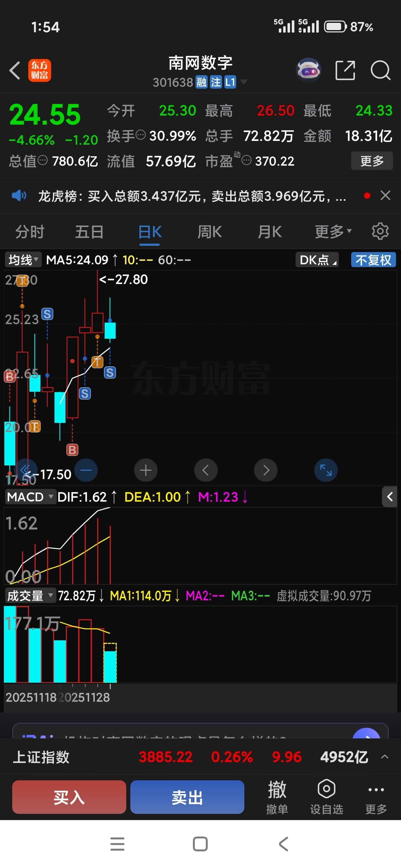Toggle the 不复权 adjustment mode
The width and height of the screenshot is (401, 868).
[x=373, y=260]
